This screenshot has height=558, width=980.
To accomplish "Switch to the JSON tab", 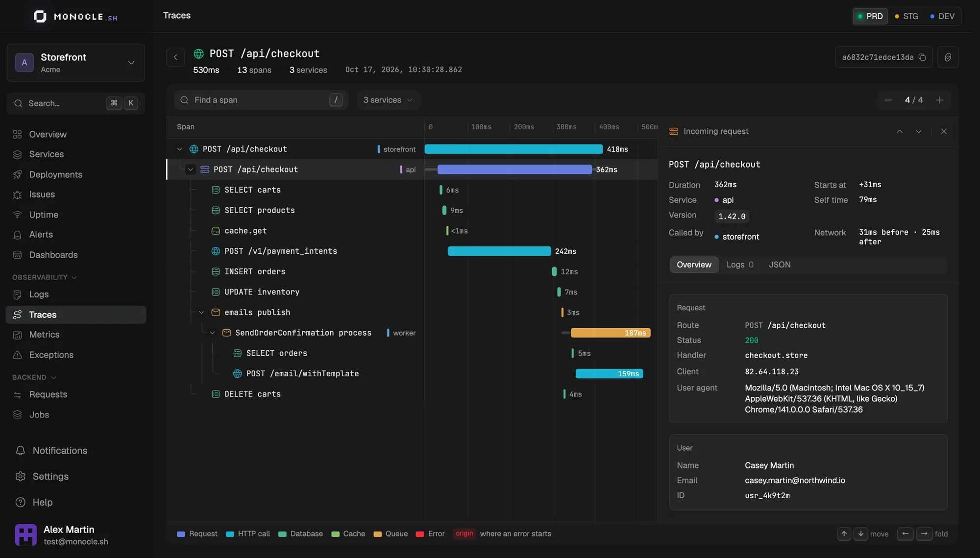I will (x=780, y=265).
